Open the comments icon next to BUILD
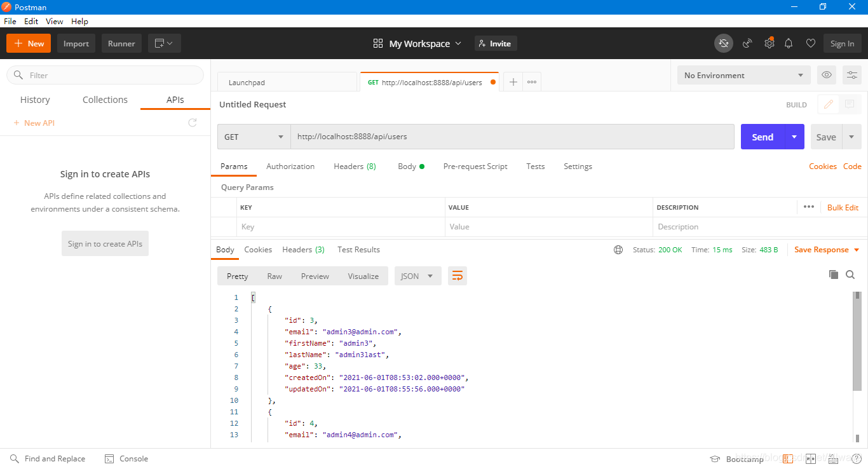The height and width of the screenshot is (469, 868). click(850, 104)
